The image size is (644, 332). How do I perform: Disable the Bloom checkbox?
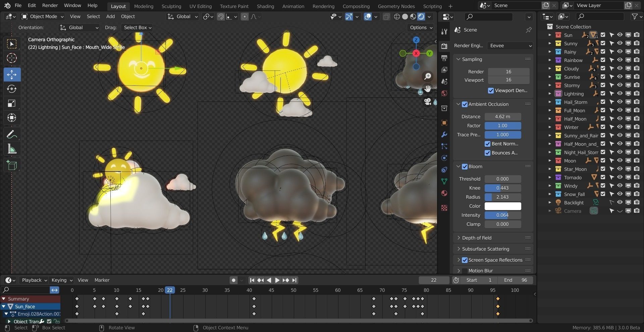coord(465,167)
